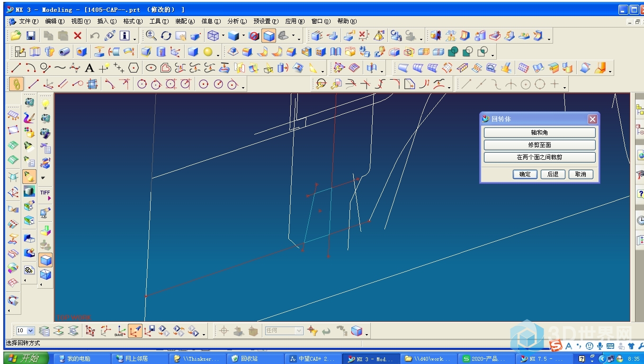
Task: Expand the laptop icon's dropdown arrow
Action: pos(293,36)
